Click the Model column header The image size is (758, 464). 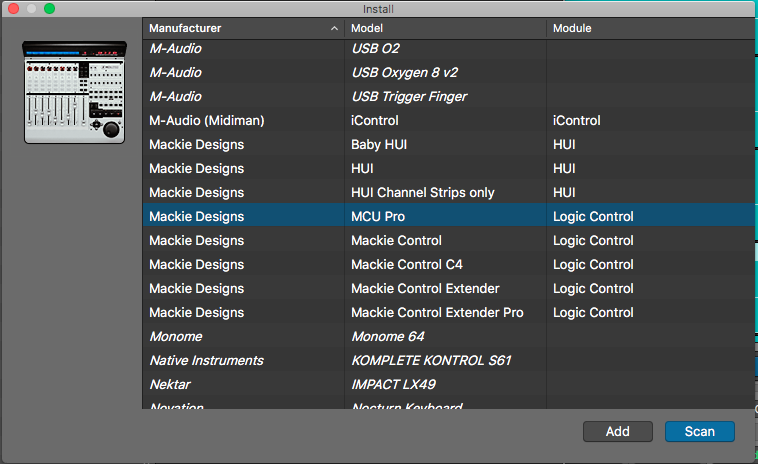pos(445,28)
